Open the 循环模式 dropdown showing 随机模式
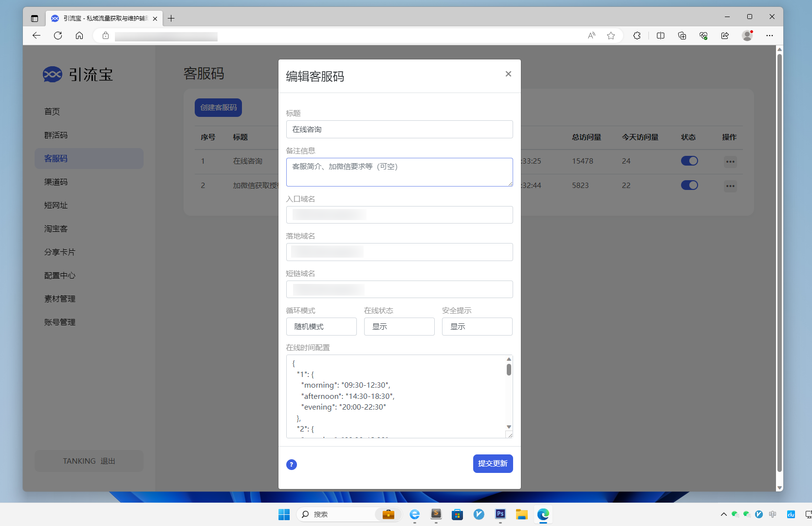The image size is (812, 526). pos(321,326)
